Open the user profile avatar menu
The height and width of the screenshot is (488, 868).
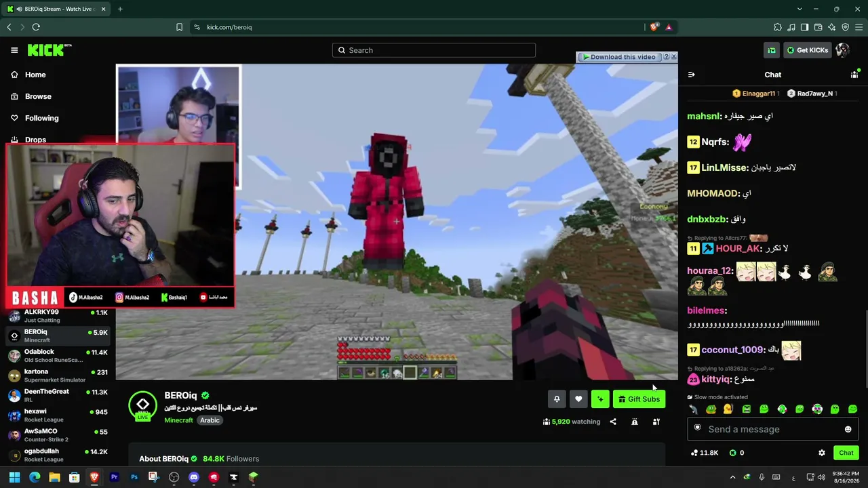pos(842,50)
